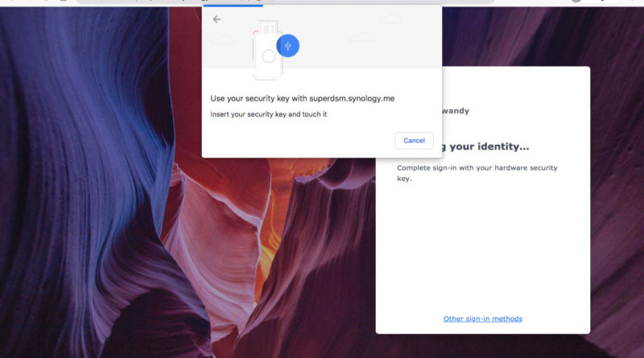Open Other sign-in methods link
This screenshot has height=358, width=644.
tap(482, 319)
